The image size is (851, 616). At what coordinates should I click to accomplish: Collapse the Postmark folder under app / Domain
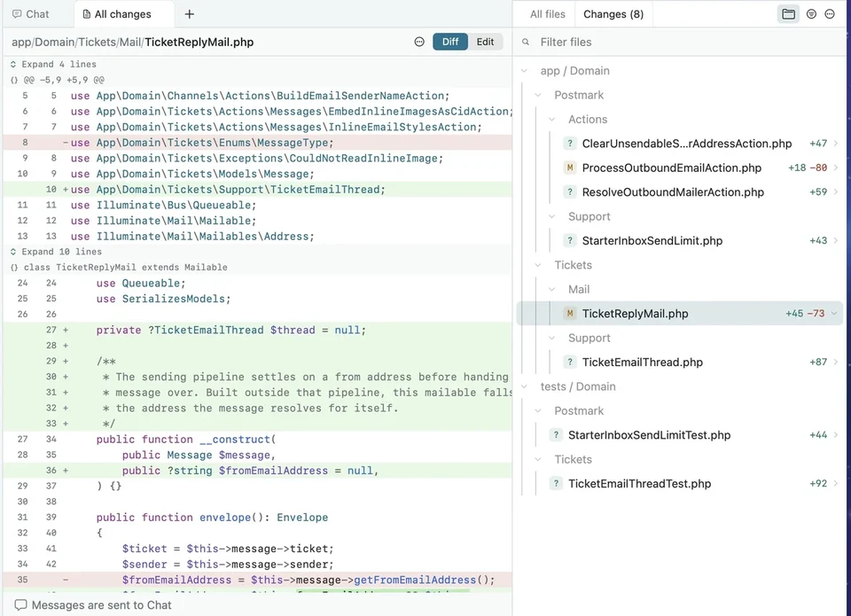[x=538, y=95]
